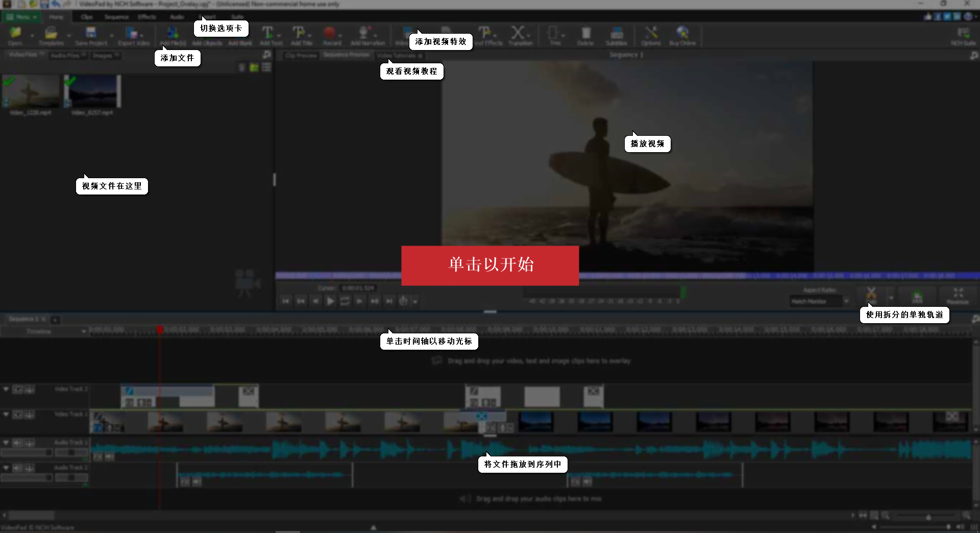Open the Transition tool
Viewport: 980px width, 533px height.
(x=520, y=34)
